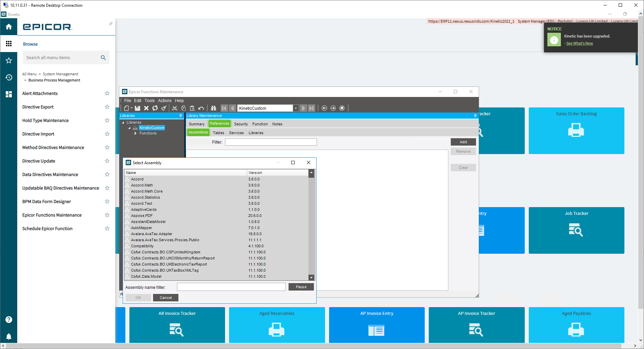Open the Help question mark icon

tap(9, 320)
